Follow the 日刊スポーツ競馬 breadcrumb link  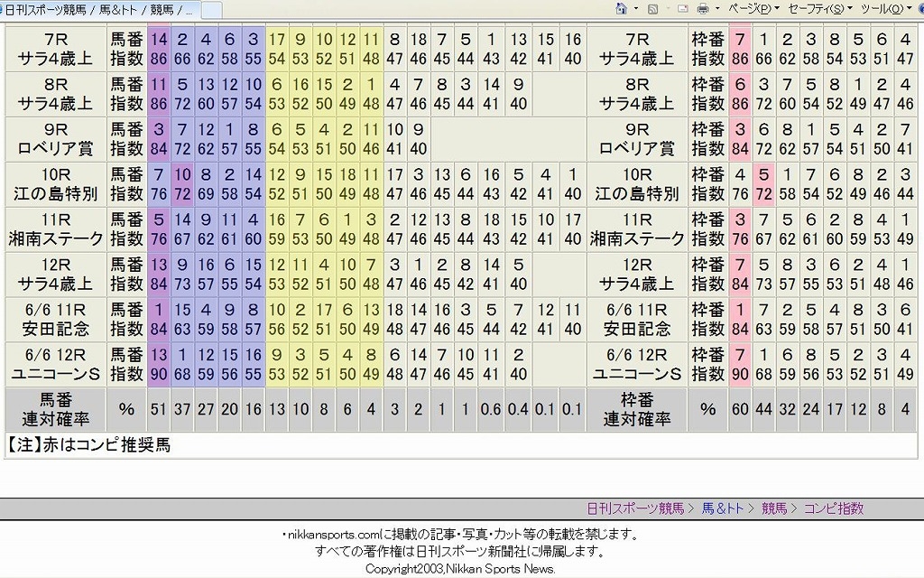635,508
